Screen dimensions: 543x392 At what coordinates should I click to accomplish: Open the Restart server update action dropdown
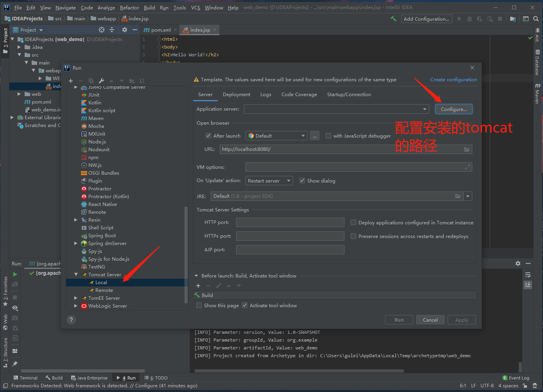(269, 181)
